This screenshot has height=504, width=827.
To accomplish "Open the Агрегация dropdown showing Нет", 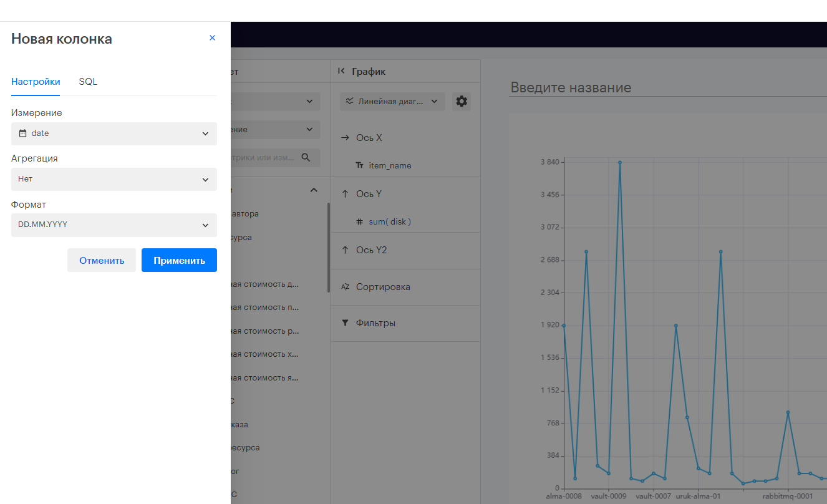I will [x=114, y=179].
